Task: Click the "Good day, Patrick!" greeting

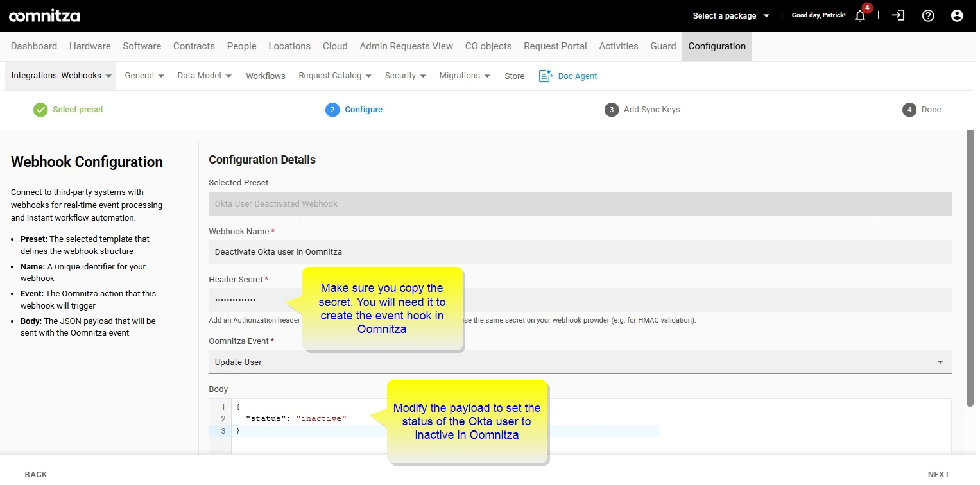Action: coord(818,15)
